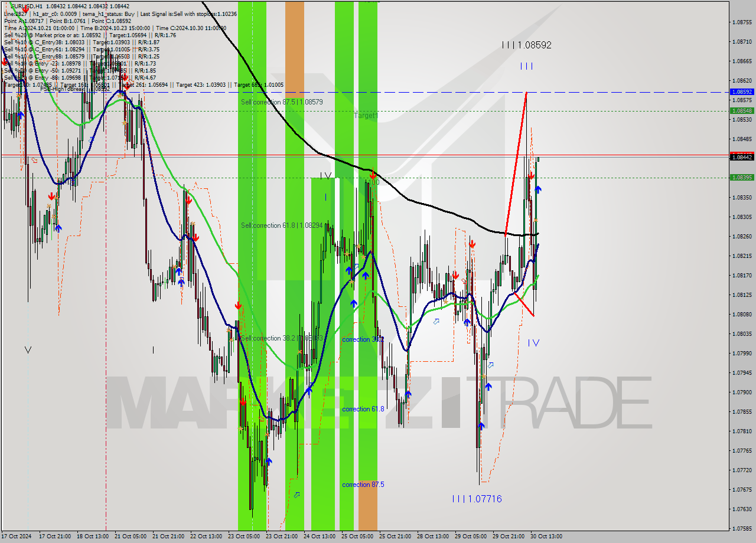Click the 1.08170 price axis value
Viewport: 756px width, 543px height.
pyautogui.click(x=742, y=275)
